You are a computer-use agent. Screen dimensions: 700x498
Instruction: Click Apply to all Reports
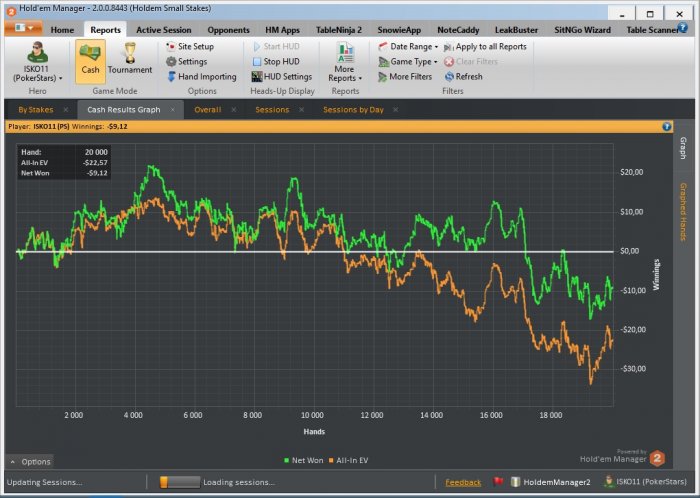pos(485,46)
